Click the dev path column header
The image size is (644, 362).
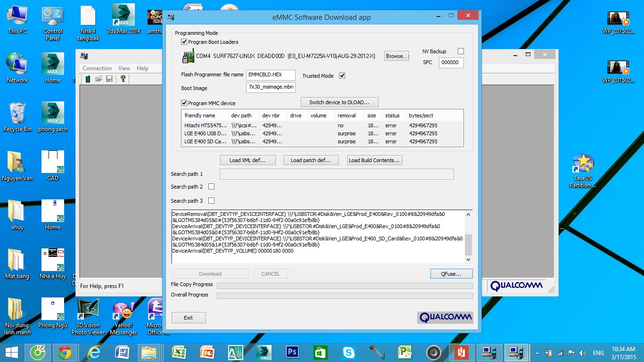pyautogui.click(x=243, y=115)
